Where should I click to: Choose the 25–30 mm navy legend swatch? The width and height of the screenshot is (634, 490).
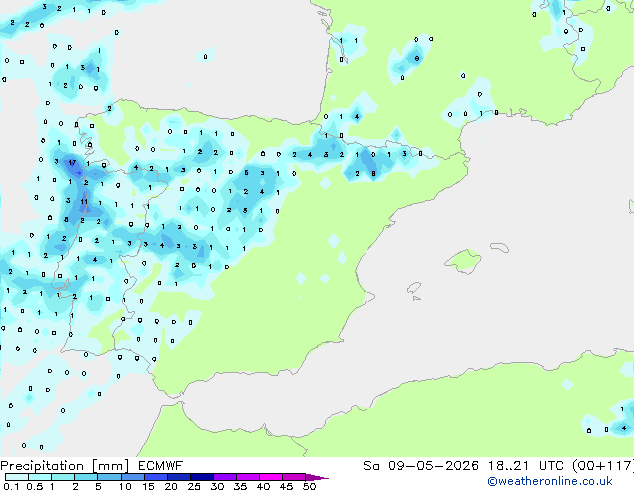pos(201,477)
